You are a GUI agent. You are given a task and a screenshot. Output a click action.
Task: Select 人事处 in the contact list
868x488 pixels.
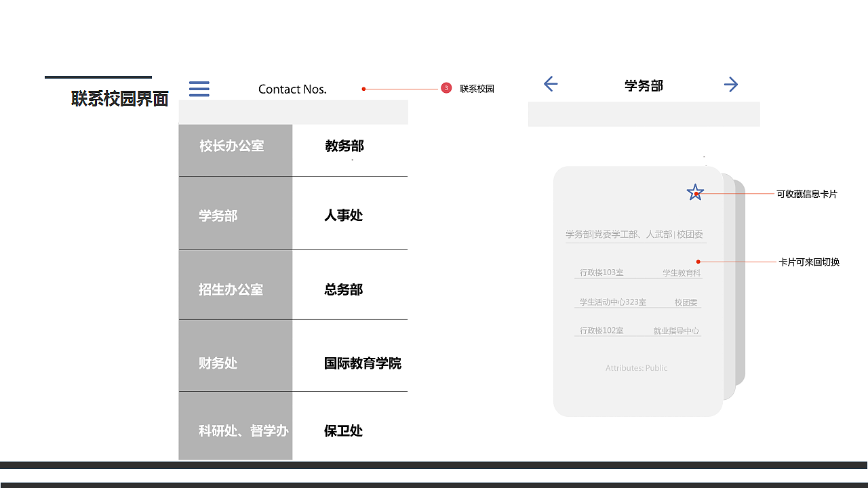tap(343, 215)
